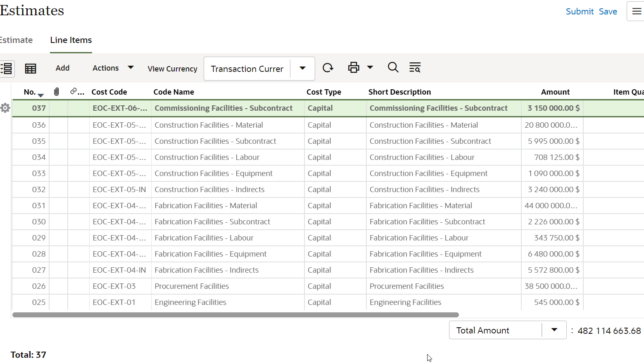Click the attachment paperclip column header

57,92
